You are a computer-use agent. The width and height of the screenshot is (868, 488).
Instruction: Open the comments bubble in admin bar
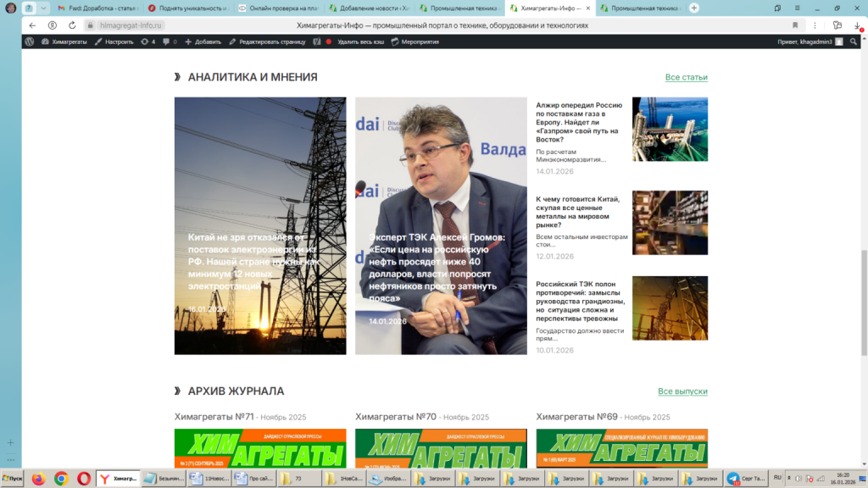coord(168,42)
